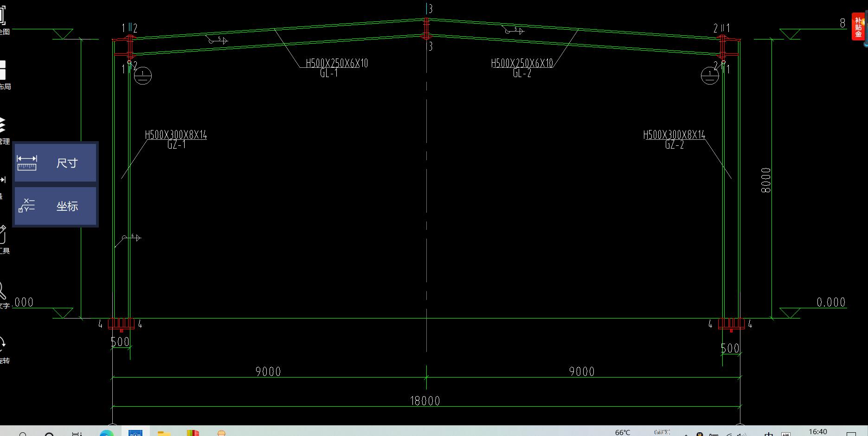Click the section number 3 above the ridge
This screenshot has width=868, height=436.
point(430,9)
